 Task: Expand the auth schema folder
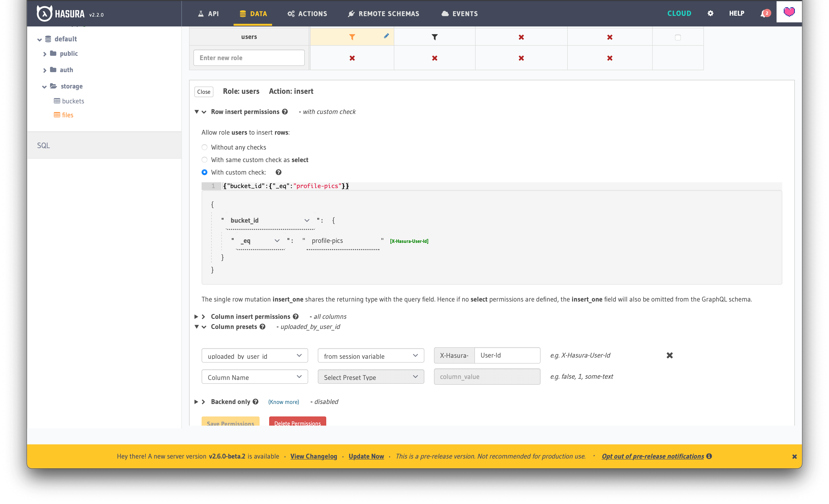click(x=45, y=70)
